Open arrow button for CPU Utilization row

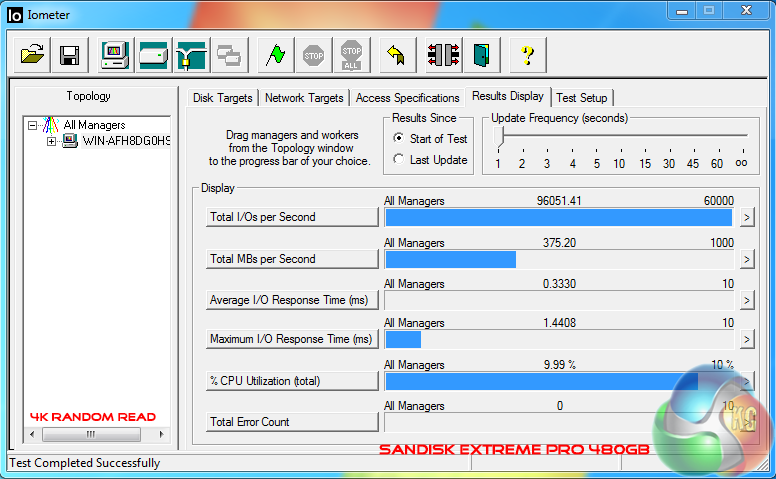[747, 382]
